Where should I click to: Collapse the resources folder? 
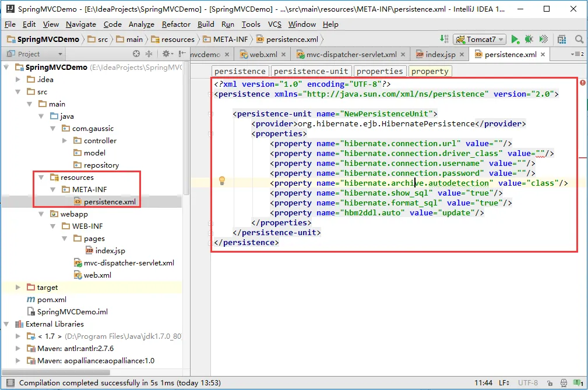tap(41, 177)
